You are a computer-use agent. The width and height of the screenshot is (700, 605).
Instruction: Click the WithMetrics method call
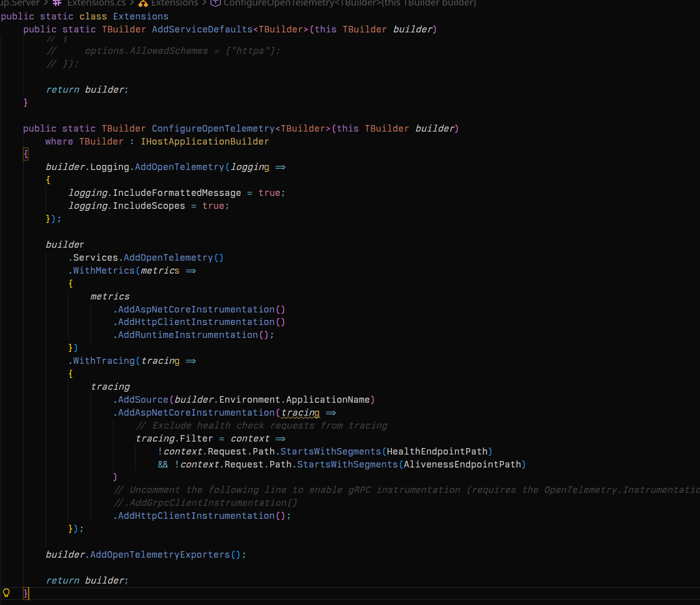104,271
